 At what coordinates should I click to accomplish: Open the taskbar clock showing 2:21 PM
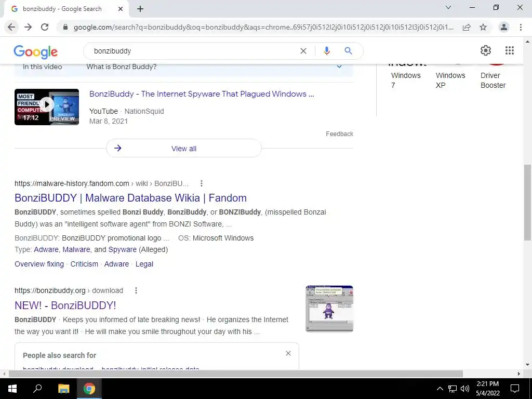[487, 389]
